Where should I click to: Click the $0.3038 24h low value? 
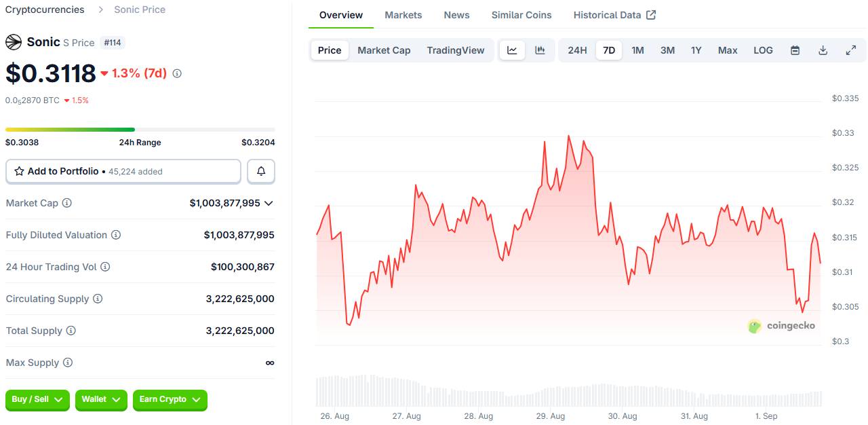click(22, 143)
